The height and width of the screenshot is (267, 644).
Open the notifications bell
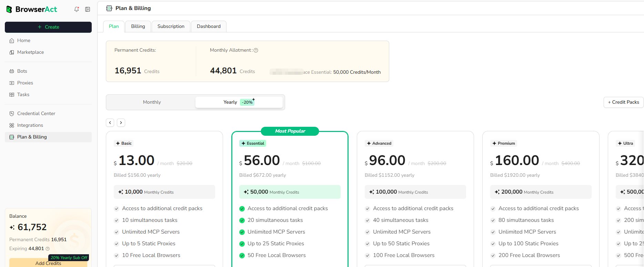tap(77, 9)
